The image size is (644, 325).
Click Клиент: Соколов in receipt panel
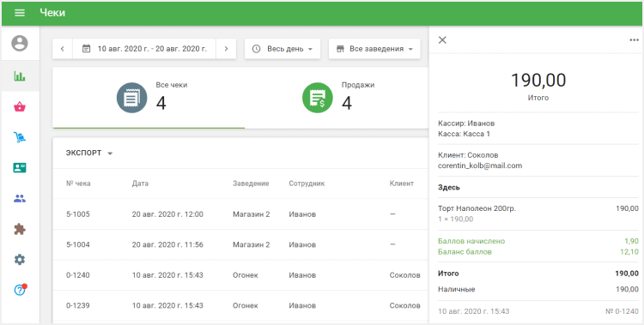click(468, 155)
